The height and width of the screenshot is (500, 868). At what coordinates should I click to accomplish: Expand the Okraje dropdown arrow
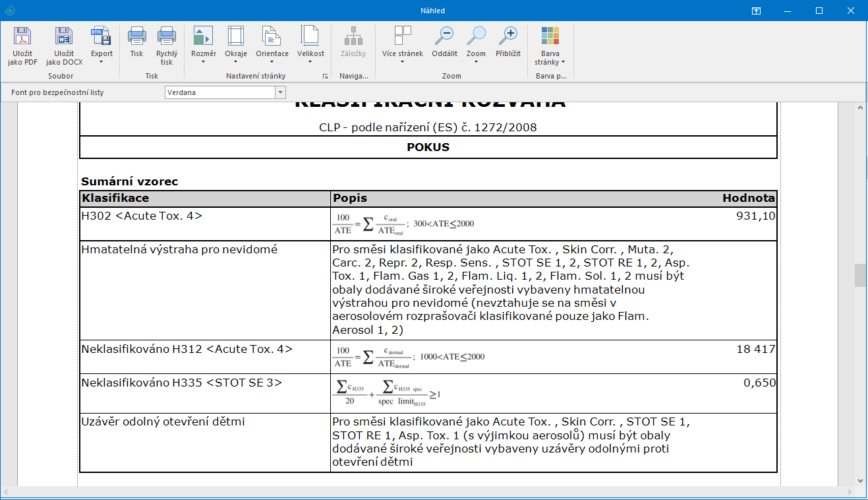pyautogui.click(x=235, y=62)
